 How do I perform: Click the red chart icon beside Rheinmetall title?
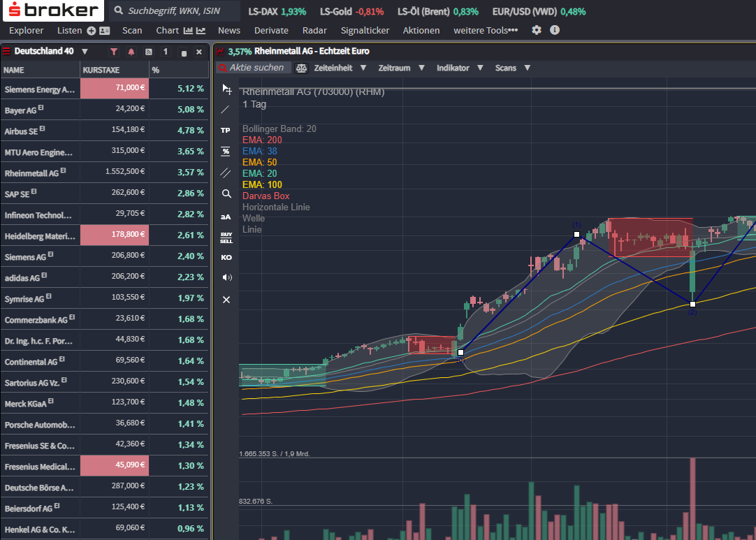click(x=220, y=51)
